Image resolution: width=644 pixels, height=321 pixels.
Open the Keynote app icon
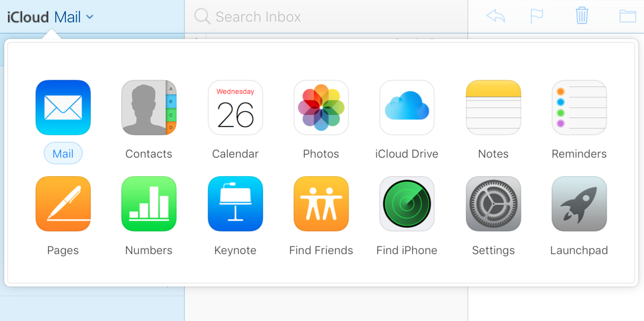[235, 204]
